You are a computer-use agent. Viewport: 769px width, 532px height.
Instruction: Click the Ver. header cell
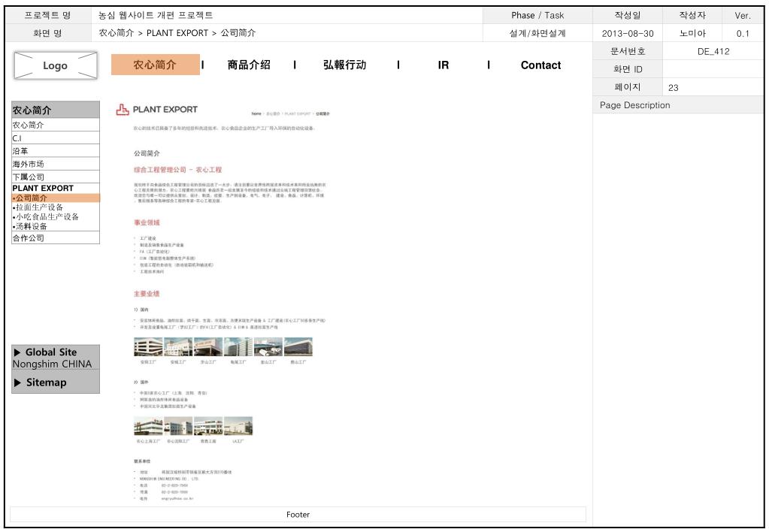743,15
